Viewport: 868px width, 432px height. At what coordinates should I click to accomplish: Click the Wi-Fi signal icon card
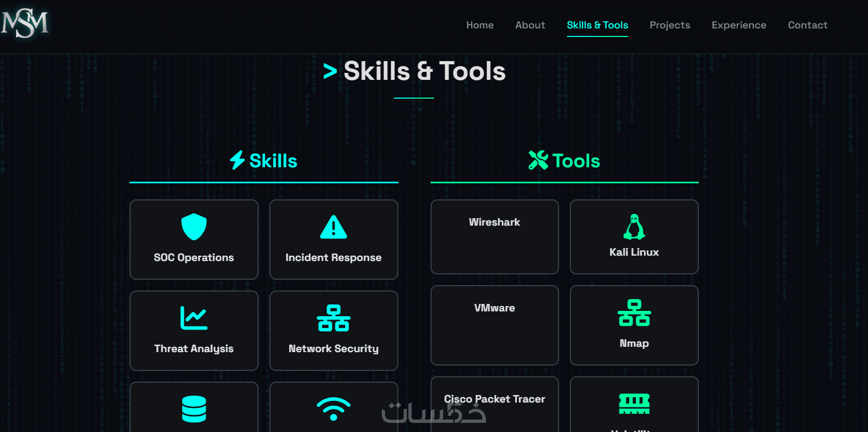coord(334,407)
